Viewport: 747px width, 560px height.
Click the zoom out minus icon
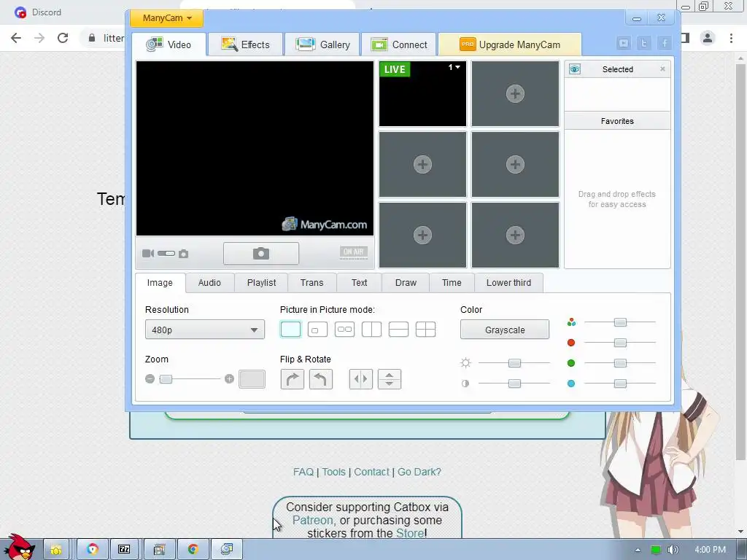pos(150,379)
